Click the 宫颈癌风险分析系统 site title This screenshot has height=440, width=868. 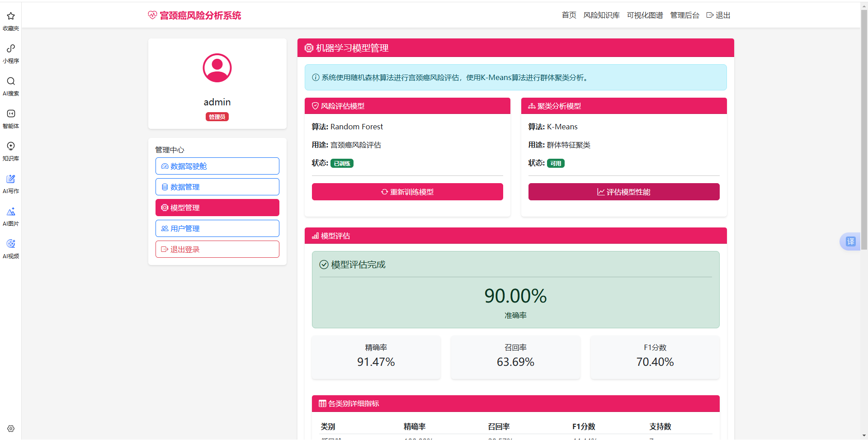(200, 15)
